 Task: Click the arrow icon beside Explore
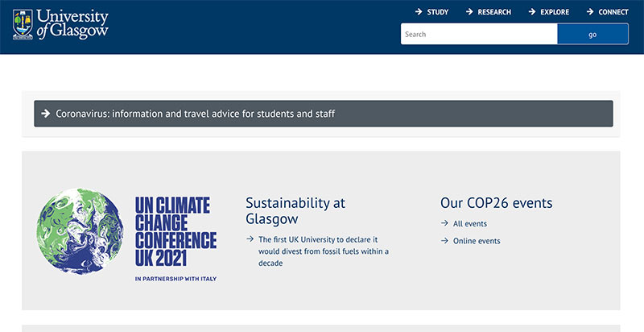coord(532,12)
